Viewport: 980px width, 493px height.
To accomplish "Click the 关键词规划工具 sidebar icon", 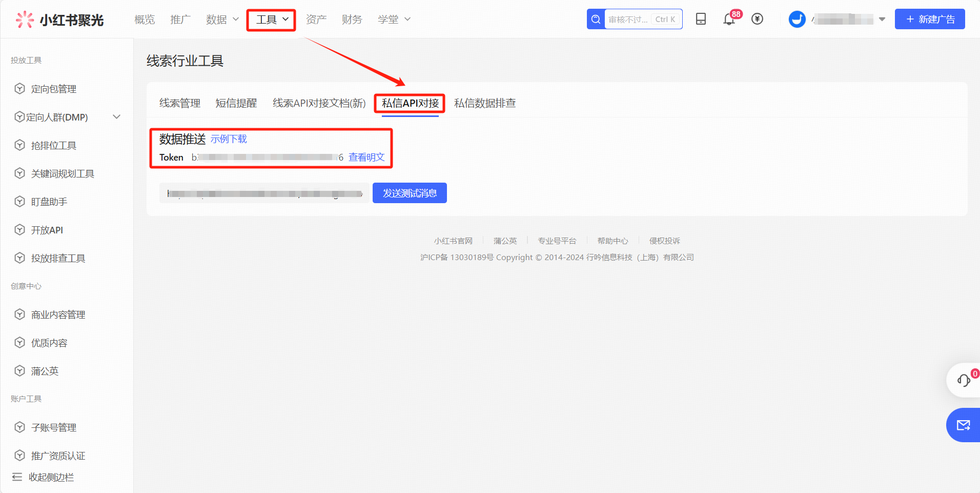I will (19, 173).
